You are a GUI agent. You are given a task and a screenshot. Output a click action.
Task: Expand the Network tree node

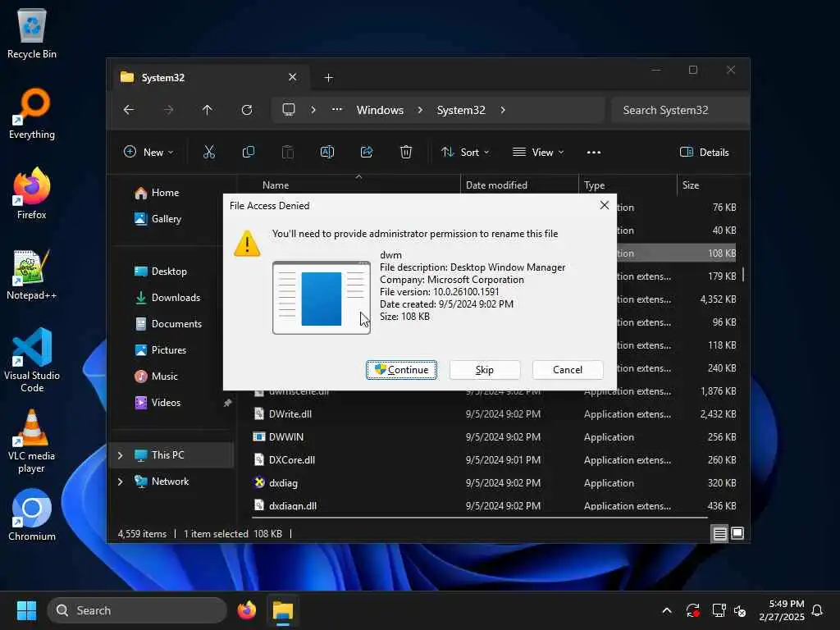coord(120,481)
